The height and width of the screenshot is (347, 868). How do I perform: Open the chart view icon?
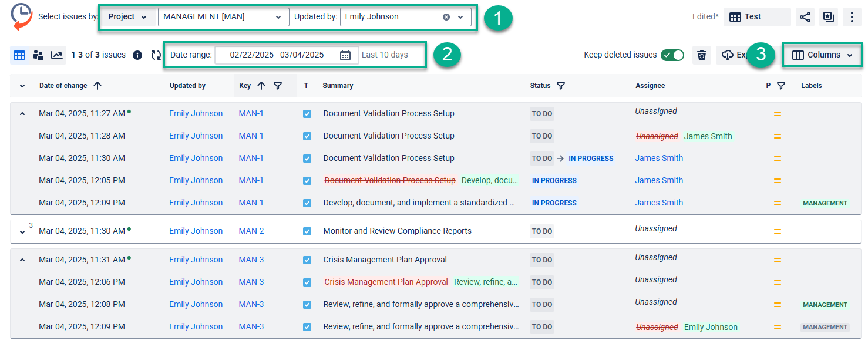point(57,55)
